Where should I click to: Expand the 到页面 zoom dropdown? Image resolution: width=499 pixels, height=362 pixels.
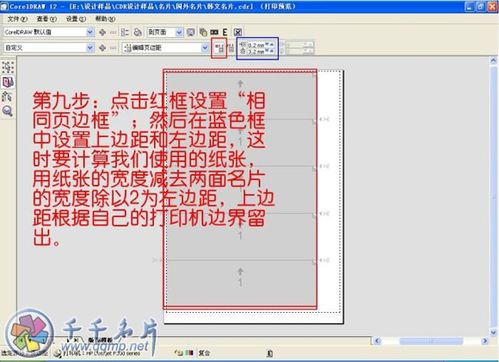[x=179, y=32]
